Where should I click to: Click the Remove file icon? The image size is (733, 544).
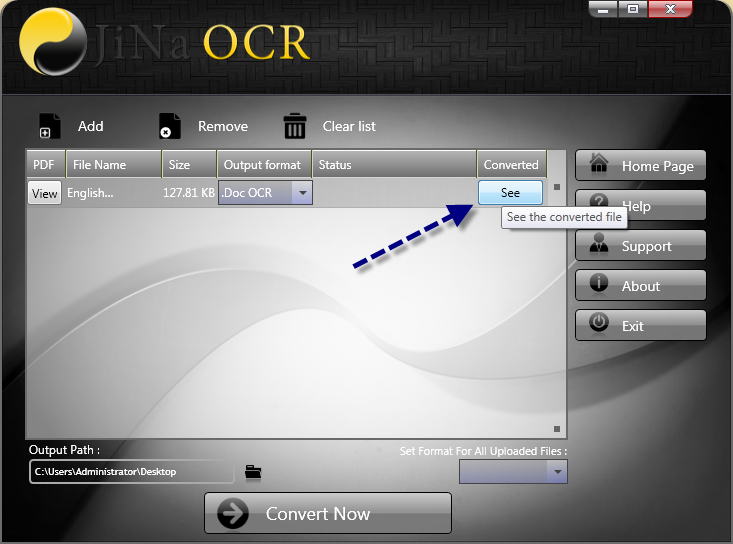[x=170, y=126]
